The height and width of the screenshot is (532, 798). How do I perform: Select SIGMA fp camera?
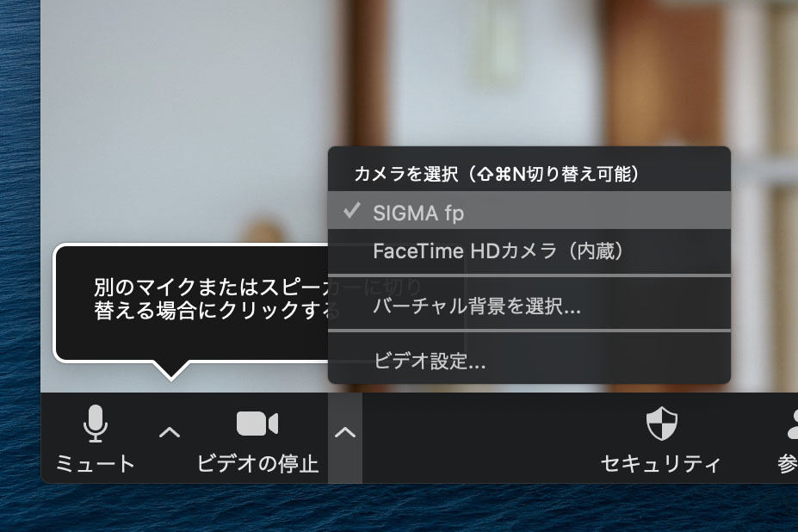(529, 211)
